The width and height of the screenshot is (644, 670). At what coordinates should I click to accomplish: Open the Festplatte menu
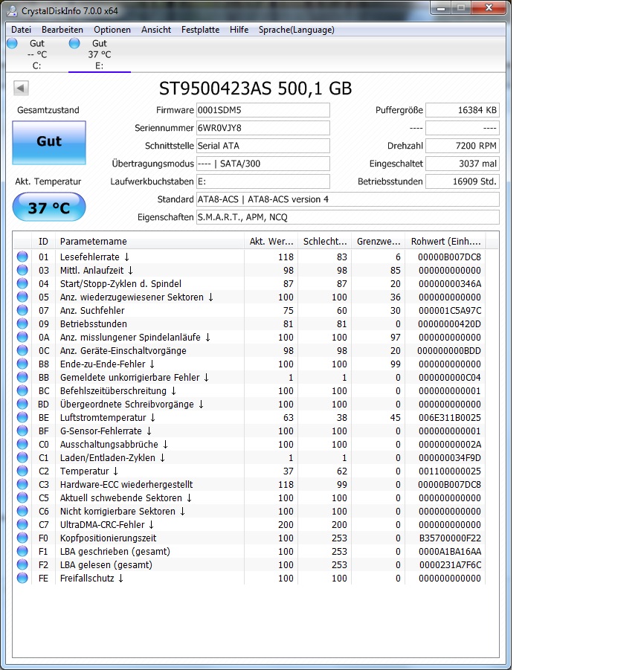(201, 30)
